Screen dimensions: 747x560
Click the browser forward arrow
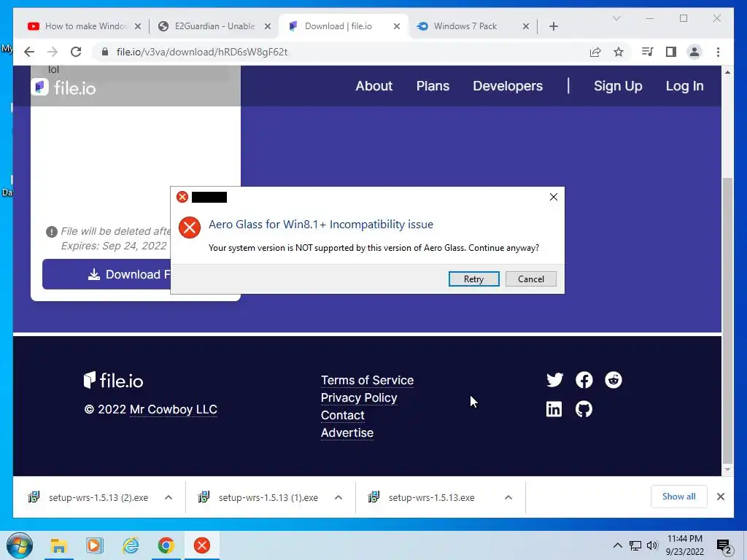pos(53,52)
